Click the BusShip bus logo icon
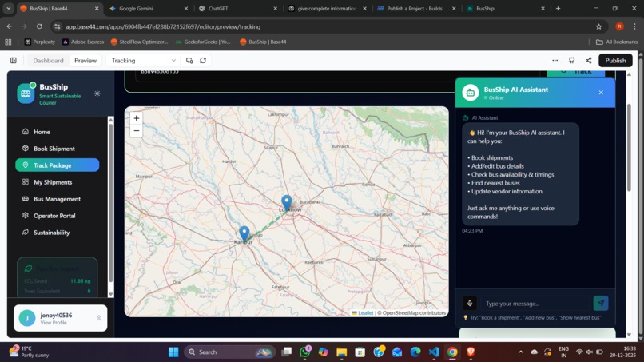This screenshot has height=362, width=644. pos(26,93)
